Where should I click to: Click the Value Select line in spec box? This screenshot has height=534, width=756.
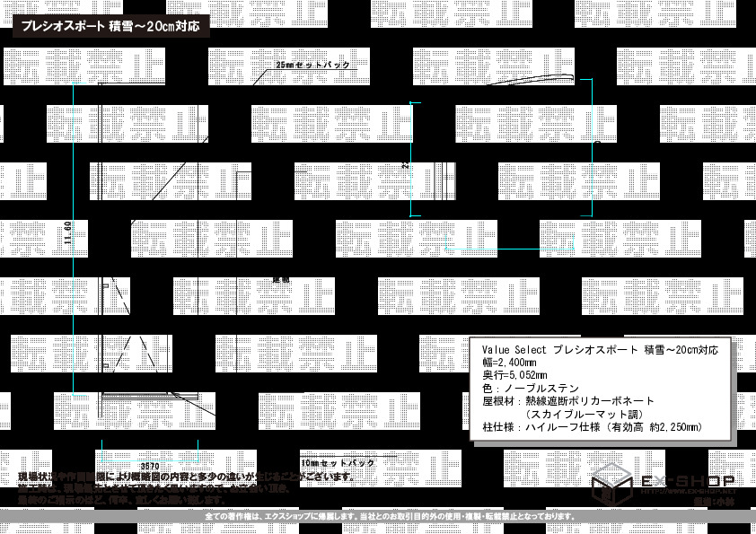coord(600,350)
